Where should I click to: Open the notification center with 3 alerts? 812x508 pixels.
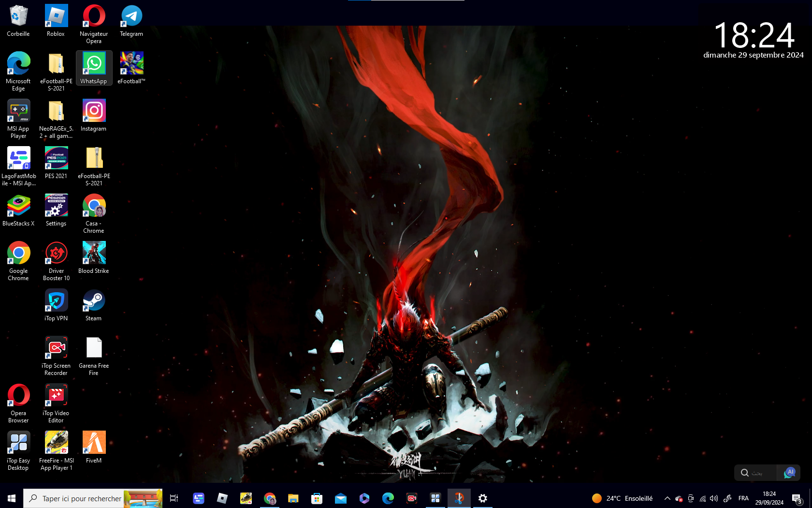pos(797,498)
